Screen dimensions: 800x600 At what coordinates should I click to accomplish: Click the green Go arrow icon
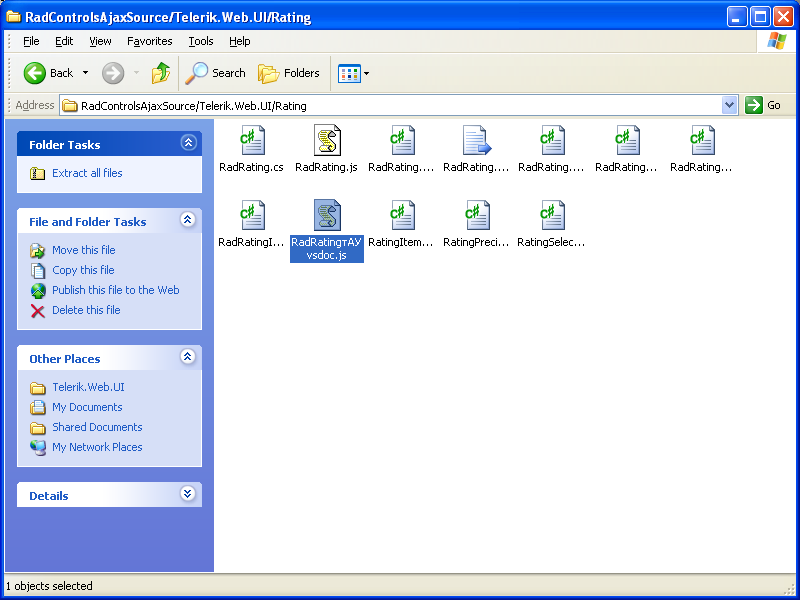tap(753, 105)
